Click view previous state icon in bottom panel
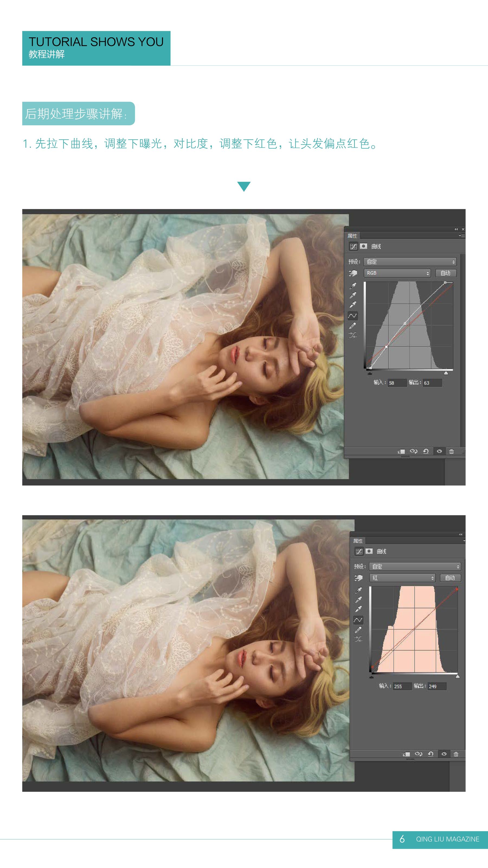 click(418, 754)
